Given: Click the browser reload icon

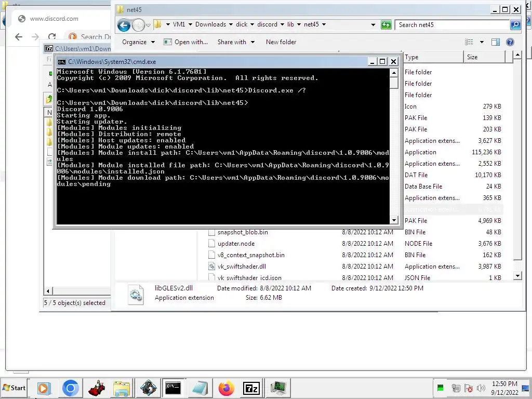Looking at the screenshot, I should pyautogui.click(x=52, y=37).
